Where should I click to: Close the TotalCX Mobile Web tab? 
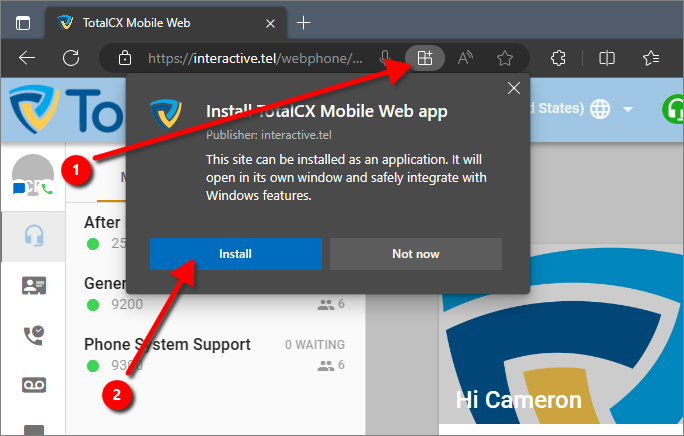(270, 24)
